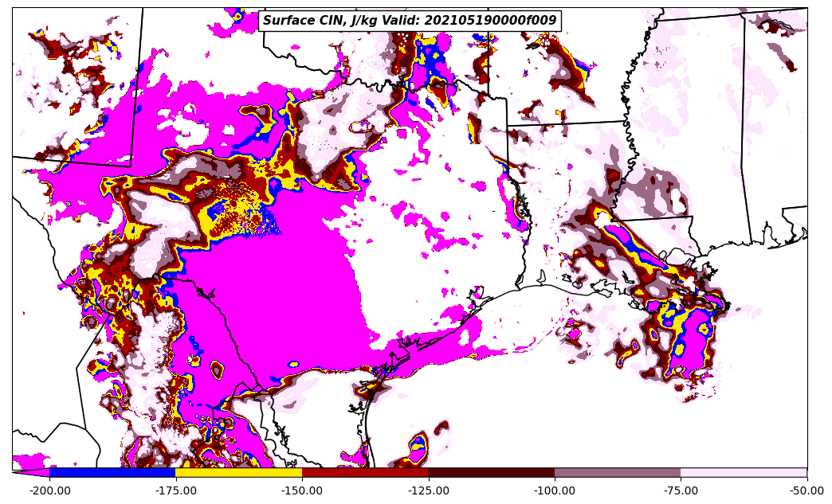
Task: Select the bright red colorbar segment
Action: 365,472
